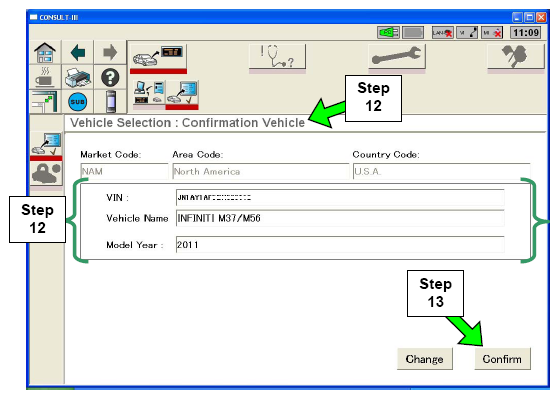
Task: Minimize the CONSULT-III window
Action: [x=517, y=17]
